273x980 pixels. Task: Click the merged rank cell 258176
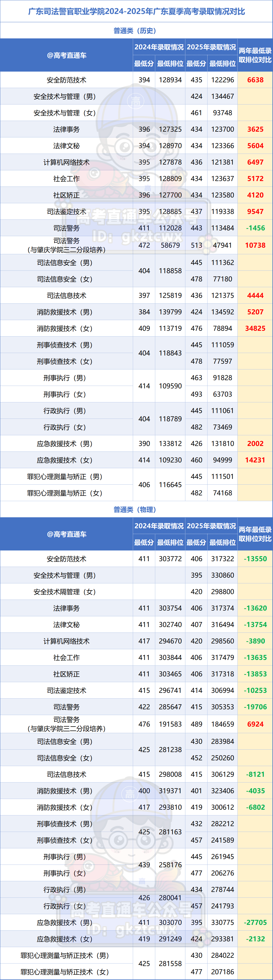170,865
